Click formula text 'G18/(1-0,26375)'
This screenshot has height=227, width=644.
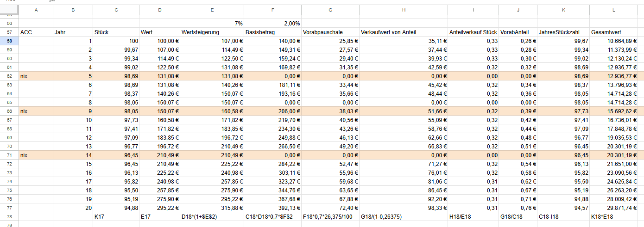tap(382, 217)
